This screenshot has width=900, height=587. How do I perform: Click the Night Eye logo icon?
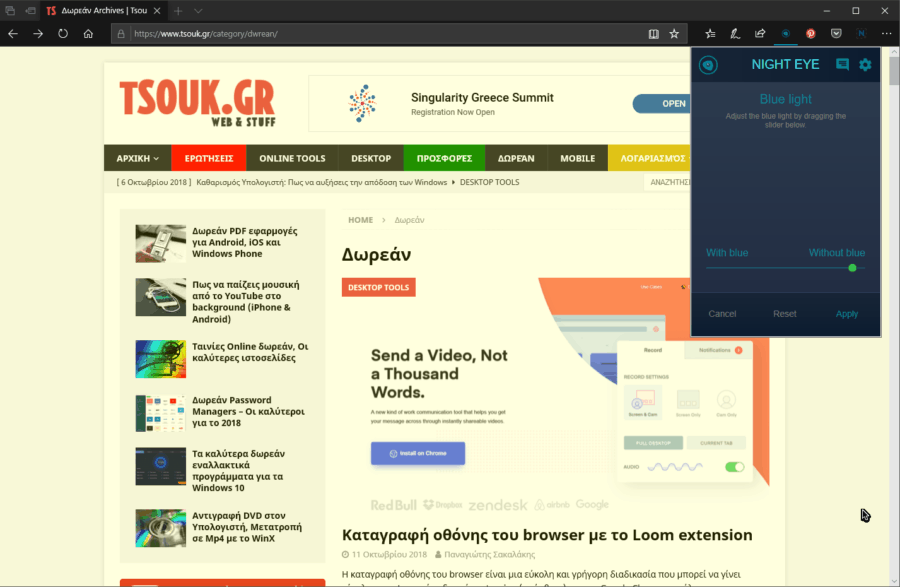[708, 65]
